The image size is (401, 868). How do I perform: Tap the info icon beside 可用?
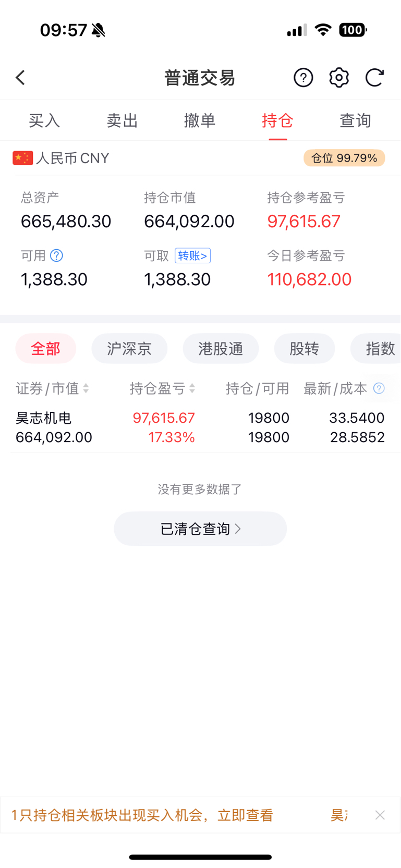(56, 255)
